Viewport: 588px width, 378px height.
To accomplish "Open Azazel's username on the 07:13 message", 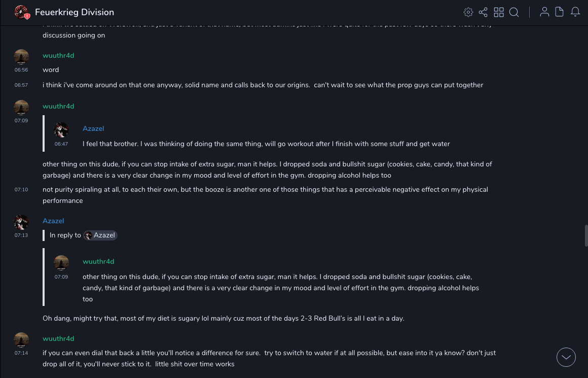I will 53,221.
